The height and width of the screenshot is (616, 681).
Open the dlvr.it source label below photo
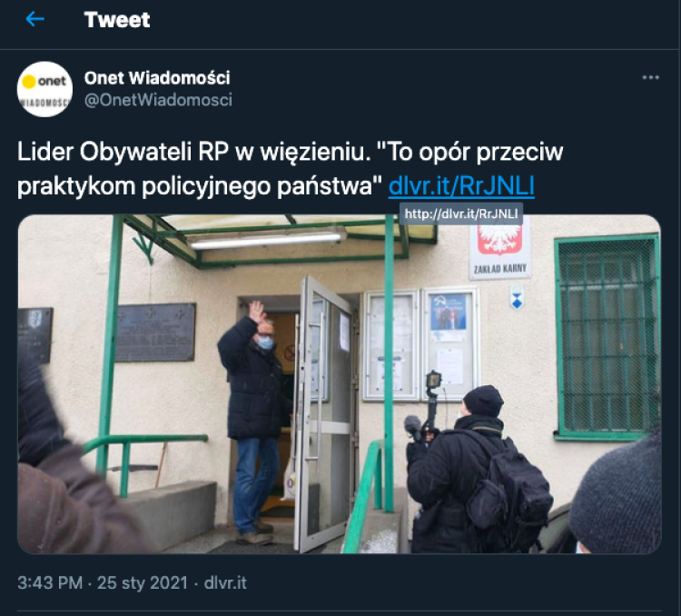point(225,582)
